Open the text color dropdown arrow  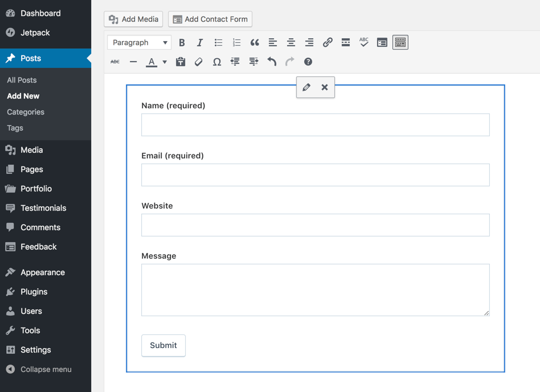164,62
